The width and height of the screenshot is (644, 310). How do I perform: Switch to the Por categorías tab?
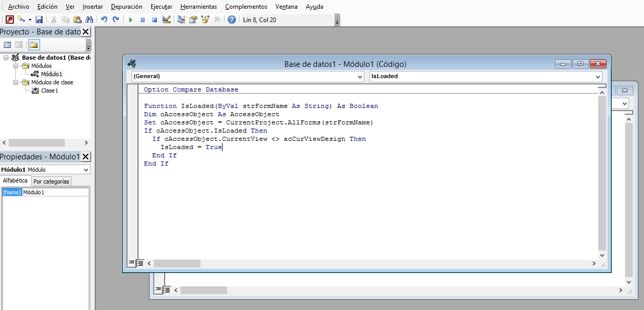(x=51, y=181)
